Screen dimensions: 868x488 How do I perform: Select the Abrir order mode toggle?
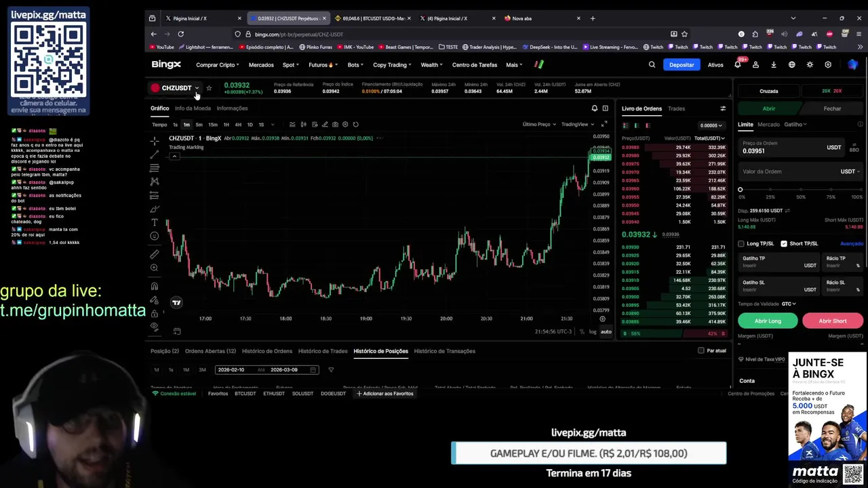[769, 108]
